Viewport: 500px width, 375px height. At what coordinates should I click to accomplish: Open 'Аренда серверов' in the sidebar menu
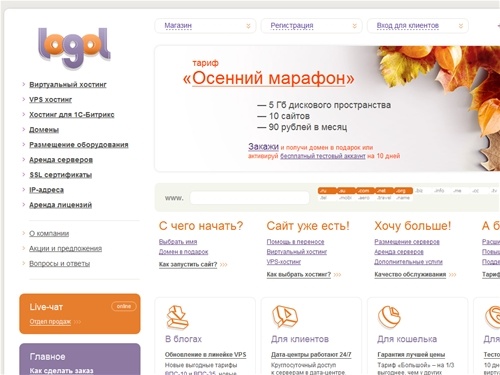(x=61, y=160)
